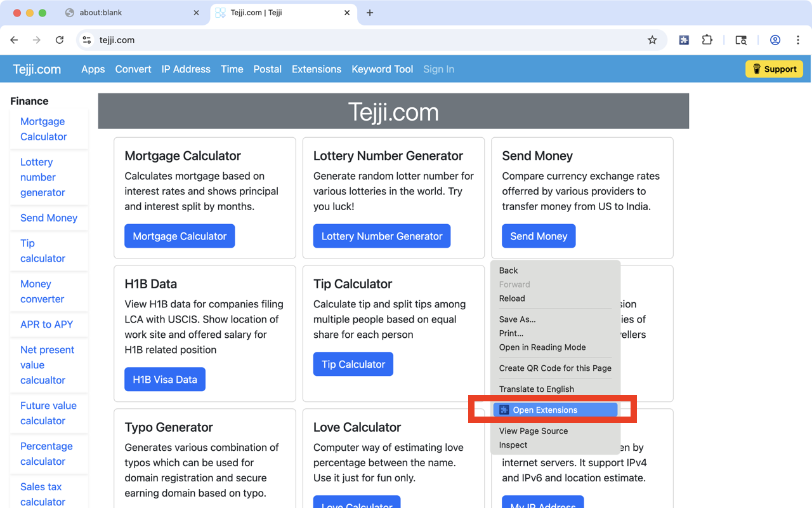Click the Lottery Number Generator card button
This screenshot has width=812, height=508.
pyautogui.click(x=382, y=236)
